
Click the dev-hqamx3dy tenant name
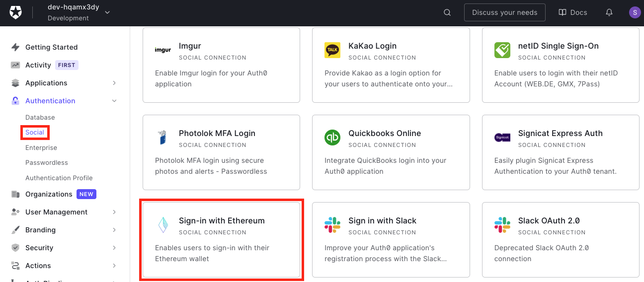(x=74, y=7)
